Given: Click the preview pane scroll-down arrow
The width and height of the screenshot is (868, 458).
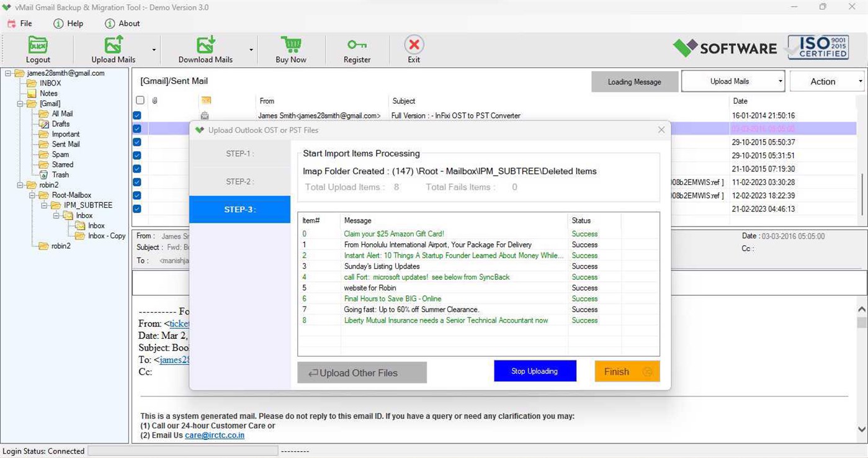Looking at the screenshot, I should (862, 429).
